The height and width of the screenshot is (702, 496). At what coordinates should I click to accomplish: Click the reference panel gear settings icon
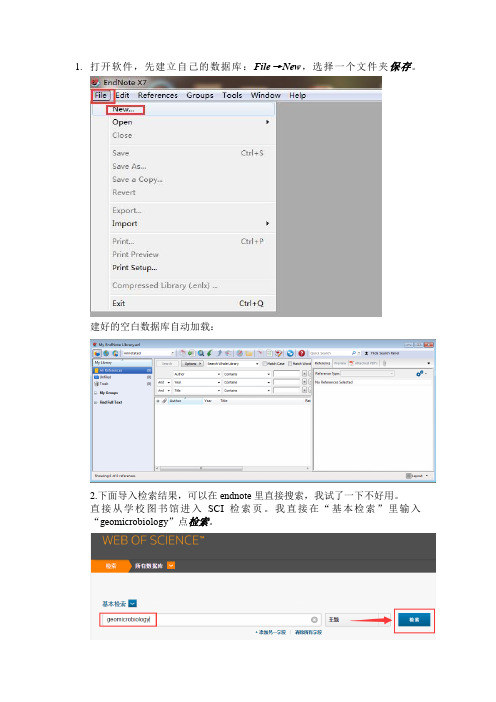pyautogui.click(x=420, y=373)
